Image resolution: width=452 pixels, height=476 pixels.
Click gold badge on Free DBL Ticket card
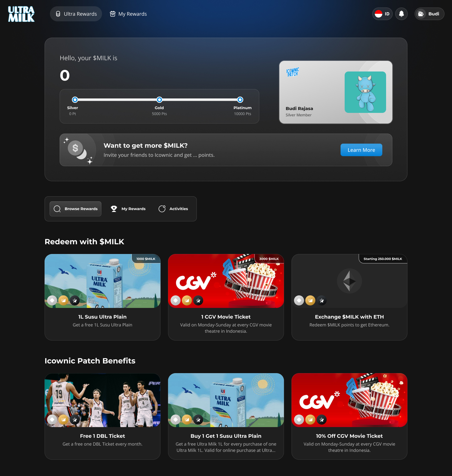[63, 420]
